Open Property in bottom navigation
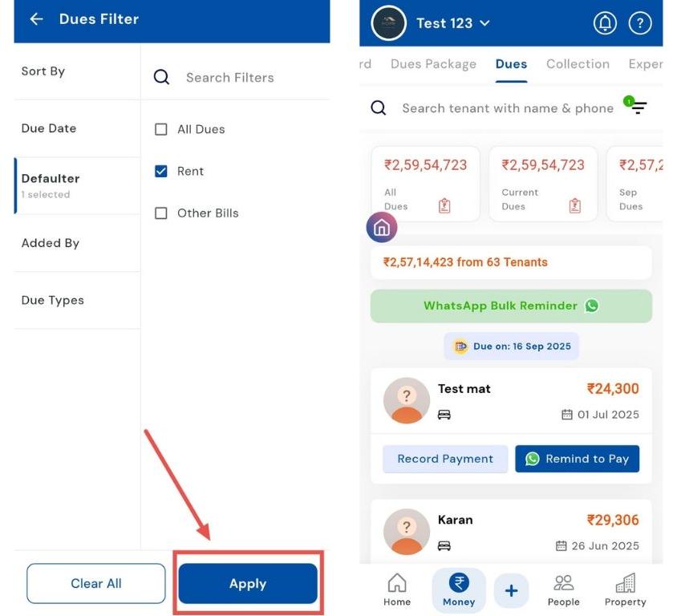This screenshot has height=616, width=677. 625,590
